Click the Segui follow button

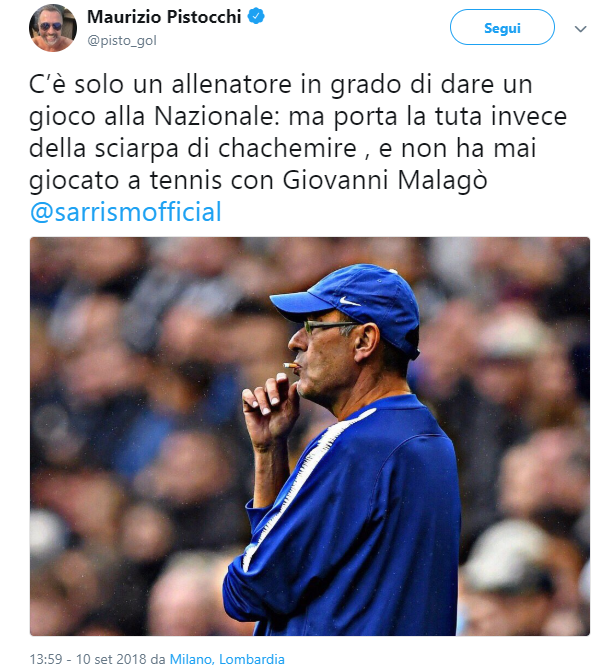click(502, 27)
